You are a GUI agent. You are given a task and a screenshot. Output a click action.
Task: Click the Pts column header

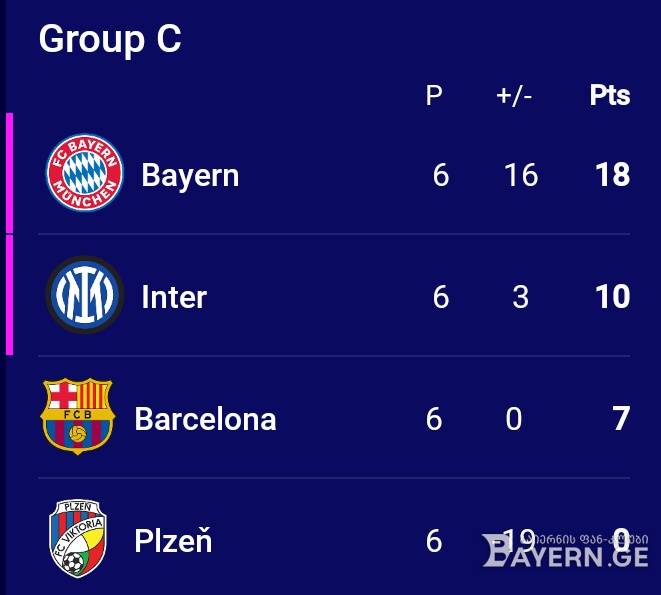coord(610,95)
